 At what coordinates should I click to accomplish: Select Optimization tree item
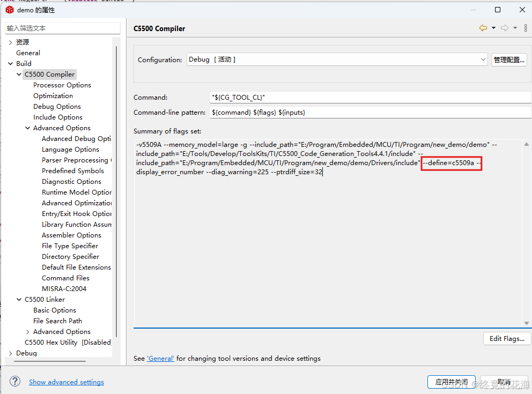[x=53, y=95]
